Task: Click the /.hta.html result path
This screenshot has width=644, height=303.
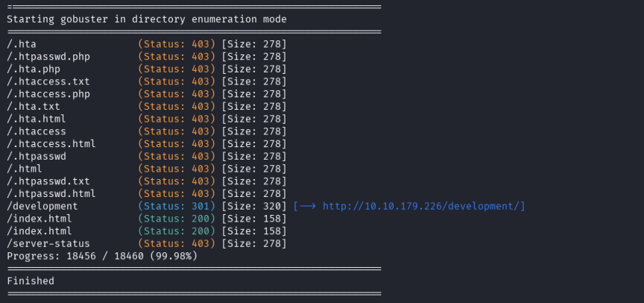Action: click(x=37, y=119)
